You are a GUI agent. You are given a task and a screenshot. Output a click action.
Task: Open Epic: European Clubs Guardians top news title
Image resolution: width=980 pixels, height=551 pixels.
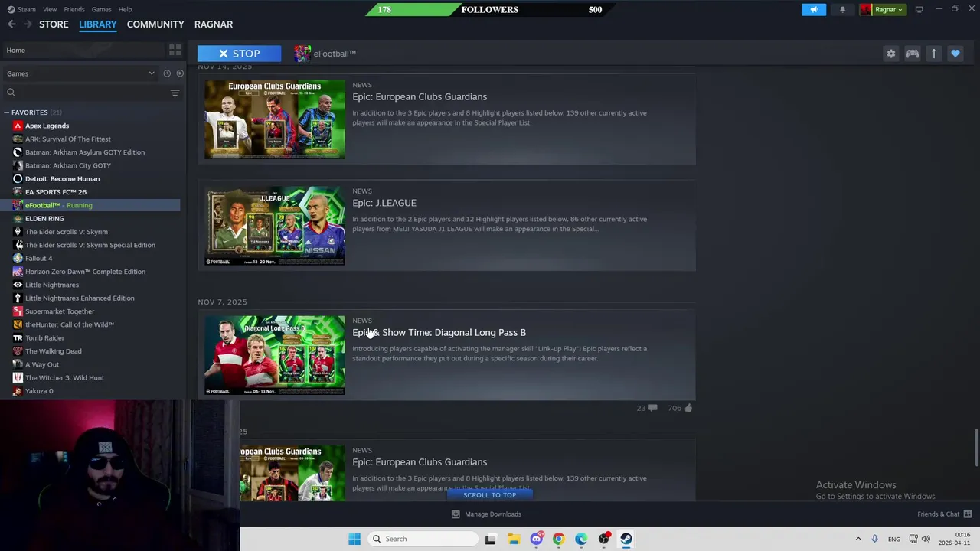pyautogui.click(x=420, y=97)
